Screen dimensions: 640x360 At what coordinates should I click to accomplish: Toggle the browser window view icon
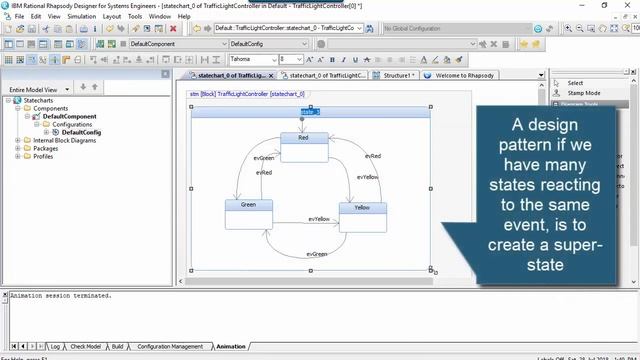8,44
